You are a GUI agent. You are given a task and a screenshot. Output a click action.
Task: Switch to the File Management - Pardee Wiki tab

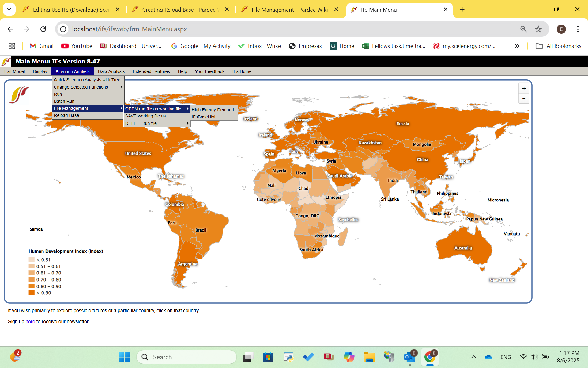(x=289, y=10)
